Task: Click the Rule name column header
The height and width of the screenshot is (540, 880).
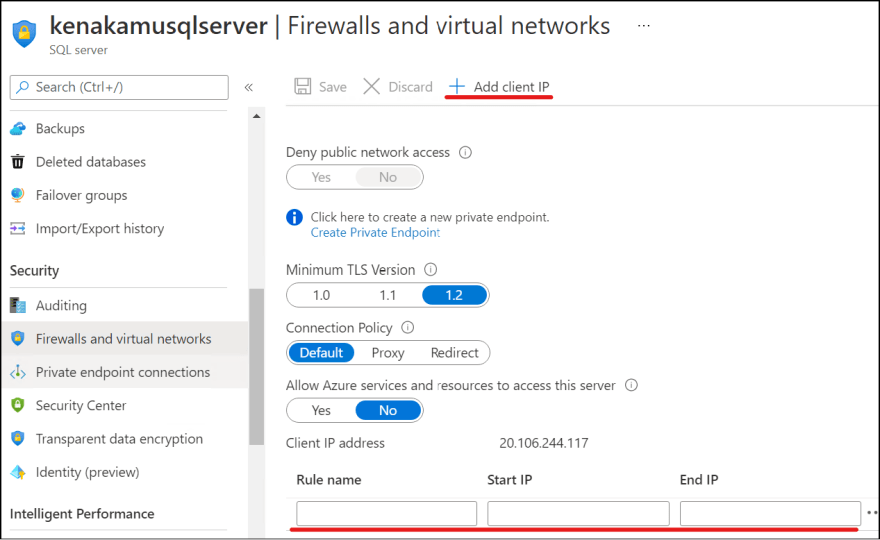Action: point(329,480)
